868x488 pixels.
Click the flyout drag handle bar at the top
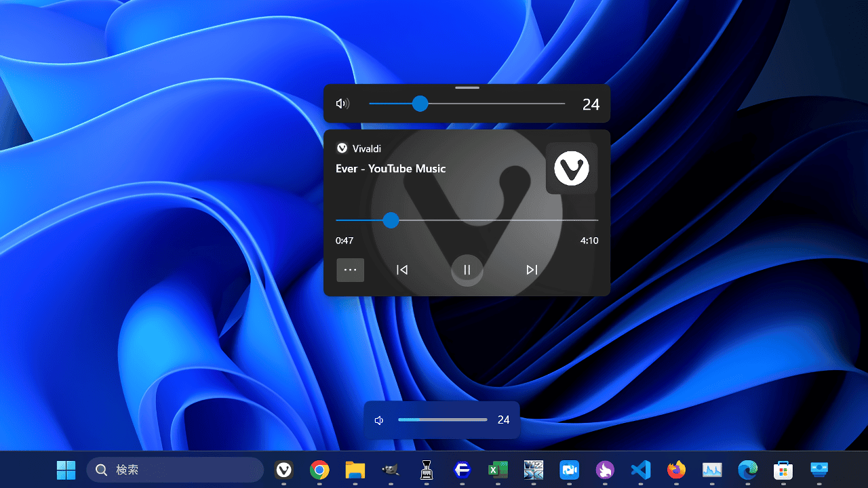pos(467,87)
